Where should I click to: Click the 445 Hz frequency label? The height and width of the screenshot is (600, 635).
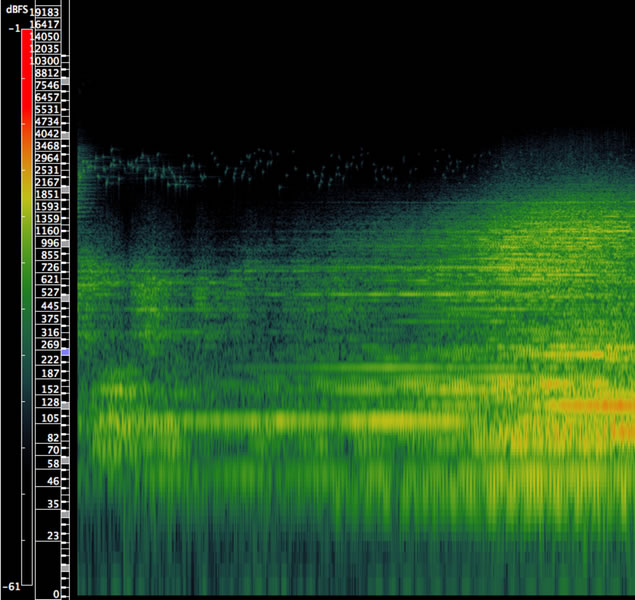tap(47, 306)
